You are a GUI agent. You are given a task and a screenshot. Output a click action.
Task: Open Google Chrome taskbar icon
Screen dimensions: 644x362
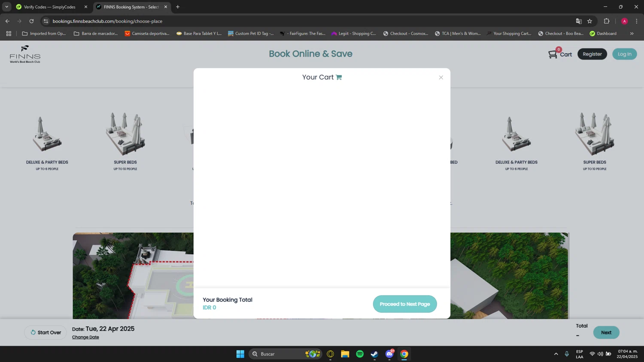(404, 354)
